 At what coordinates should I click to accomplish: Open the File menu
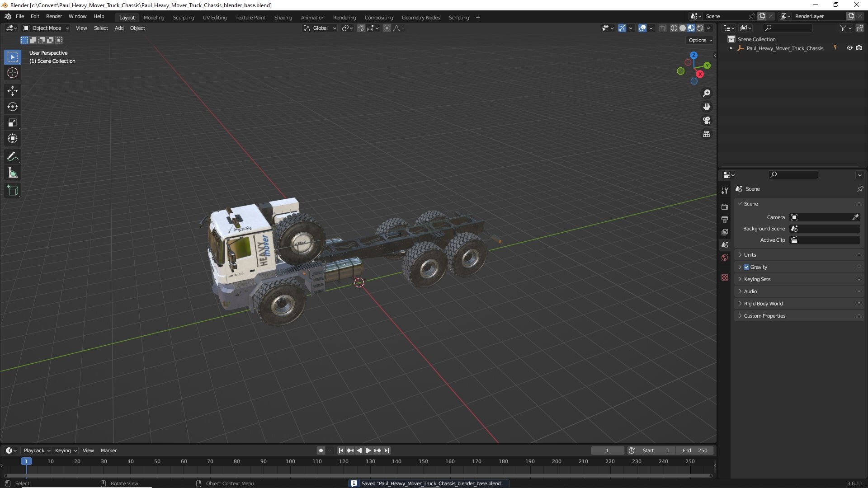pos(20,16)
